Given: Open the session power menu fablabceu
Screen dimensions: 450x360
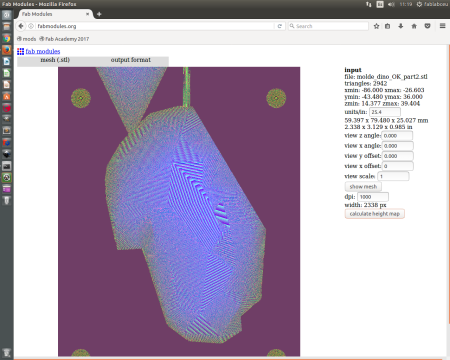Looking at the screenshot, I should (x=432, y=4).
